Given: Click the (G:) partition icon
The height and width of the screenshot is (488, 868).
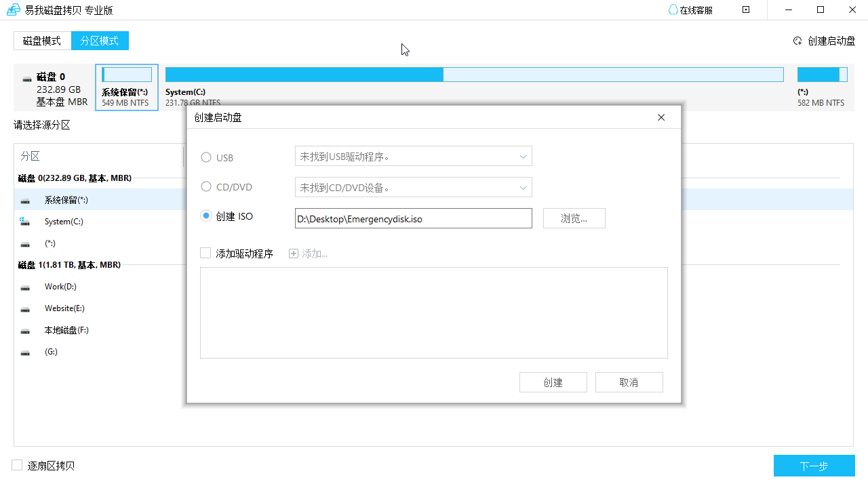Looking at the screenshot, I should click(x=24, y=351).
